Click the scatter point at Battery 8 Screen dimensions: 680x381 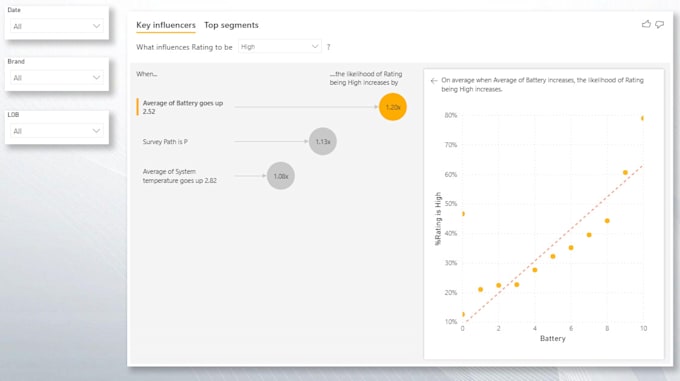click(x=607, y=221)
